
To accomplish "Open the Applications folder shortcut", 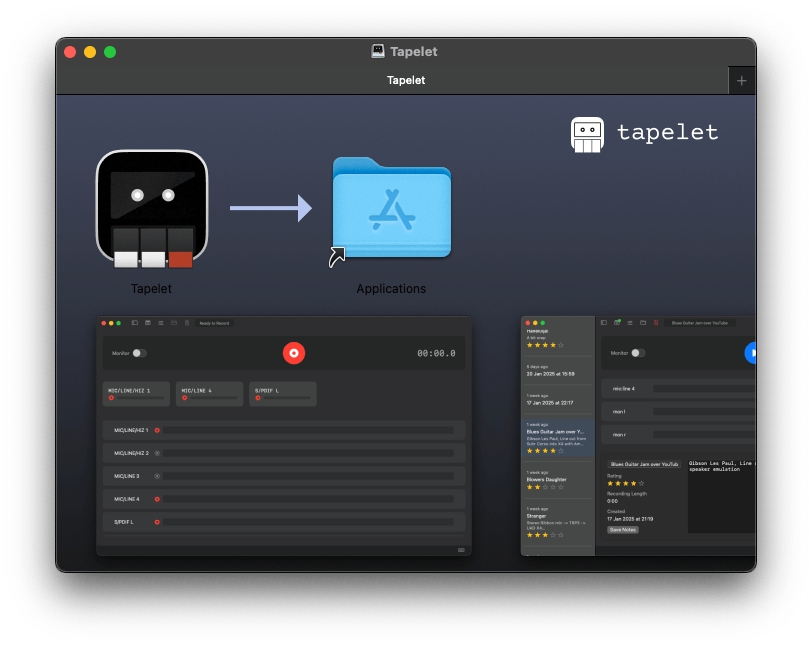I will 391,210.
